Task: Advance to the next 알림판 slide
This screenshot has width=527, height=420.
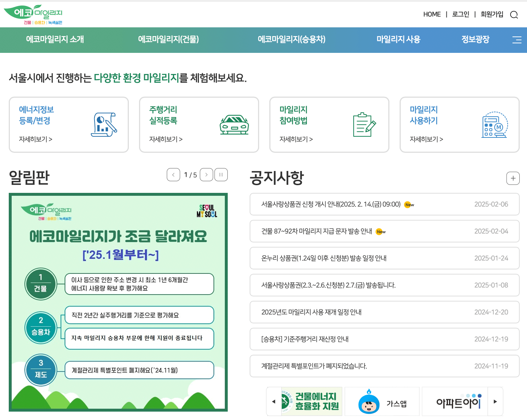Action: click(206, 175)
